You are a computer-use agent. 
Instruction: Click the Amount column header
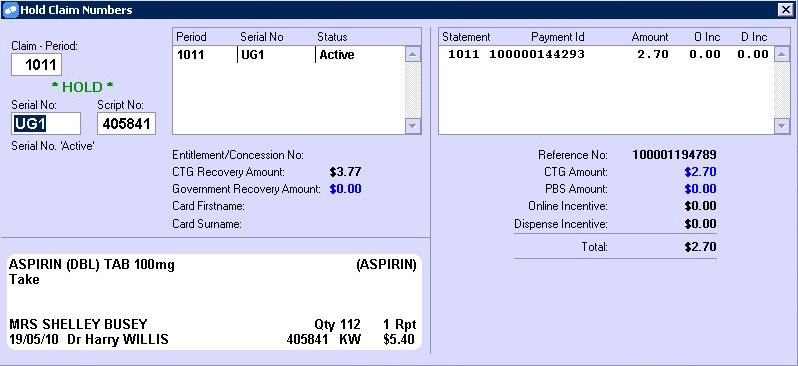point(650,37)
